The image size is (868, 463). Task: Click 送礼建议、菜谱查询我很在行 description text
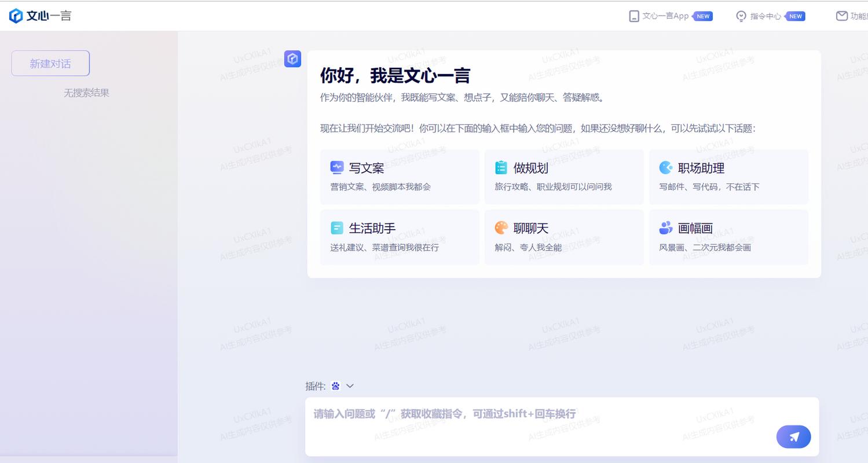coord(384,248)
